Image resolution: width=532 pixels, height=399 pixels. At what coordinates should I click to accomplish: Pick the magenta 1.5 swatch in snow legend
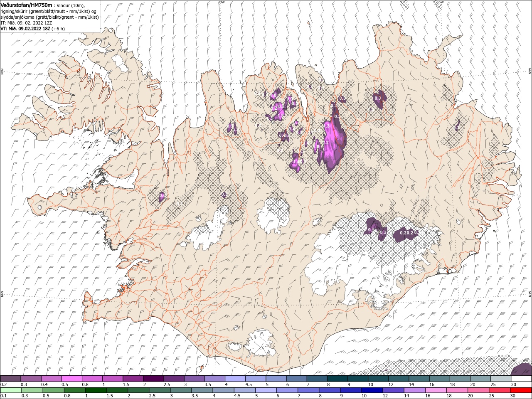133,379
